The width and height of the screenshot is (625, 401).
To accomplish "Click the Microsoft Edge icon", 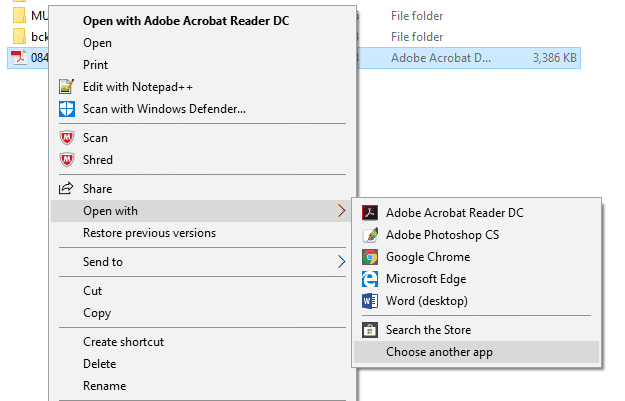I will click(369, 279).
